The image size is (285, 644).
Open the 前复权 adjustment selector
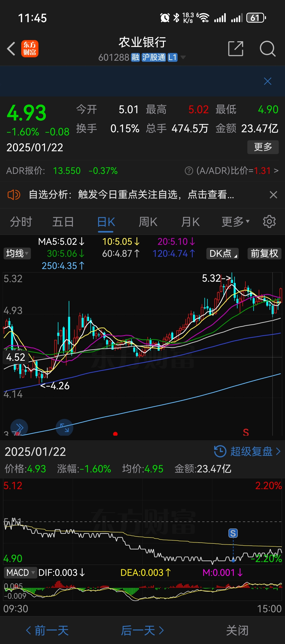click(x=264, y=253)
